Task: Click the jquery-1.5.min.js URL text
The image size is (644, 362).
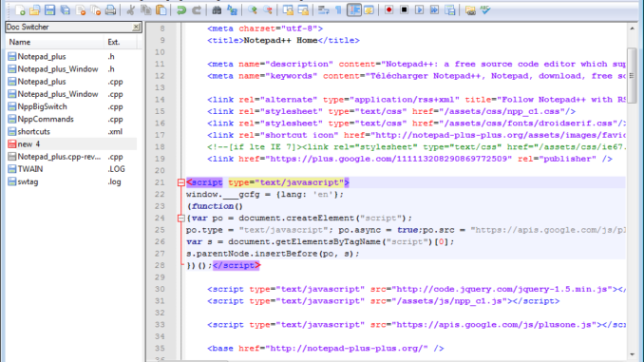Action: 502,289
